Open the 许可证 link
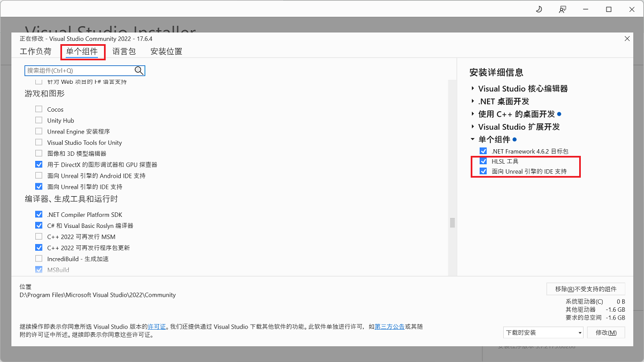This screenshot has height=362, width=644. 157,327
